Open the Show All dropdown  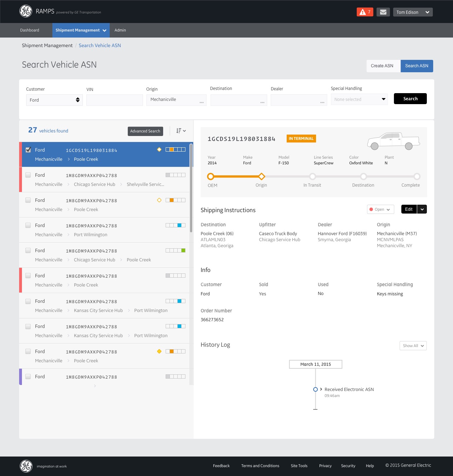point(413,346)
